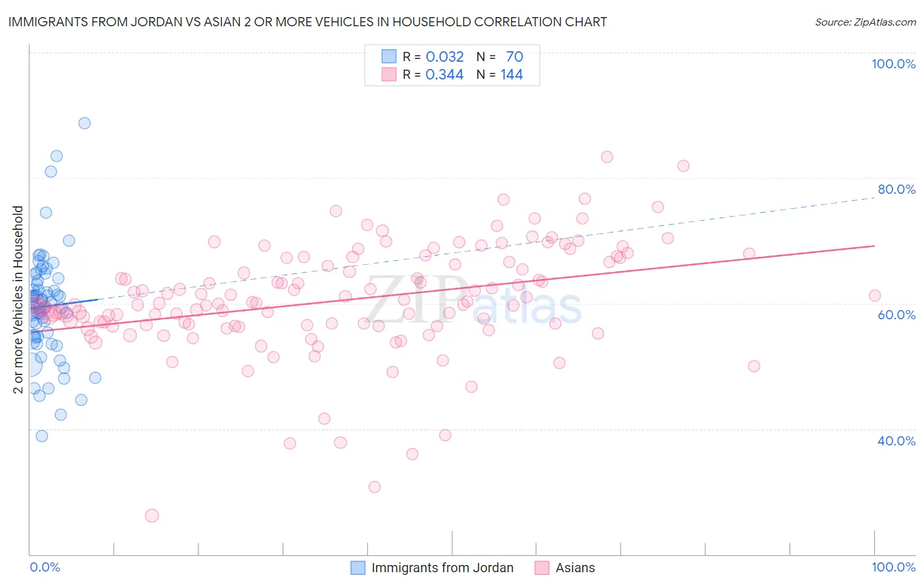This screenshot has width=924, height=586.
Task: Click the blue Immigrants from Jordan legend swatch
Action: point(358,568)
